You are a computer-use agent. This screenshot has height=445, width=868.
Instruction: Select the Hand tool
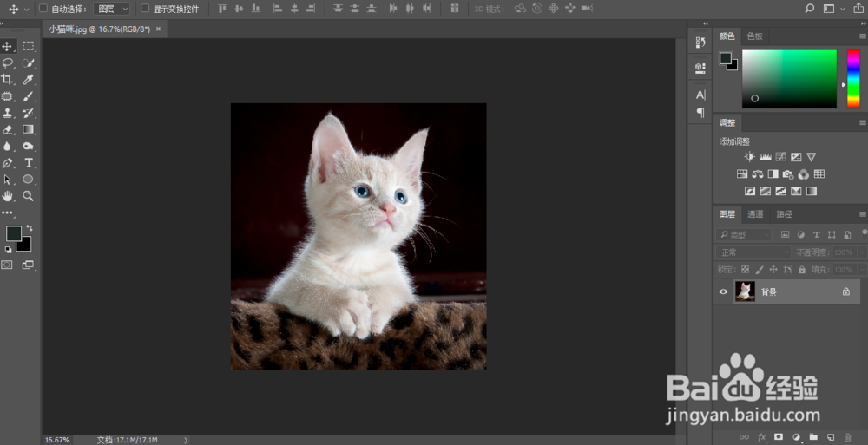7,196
